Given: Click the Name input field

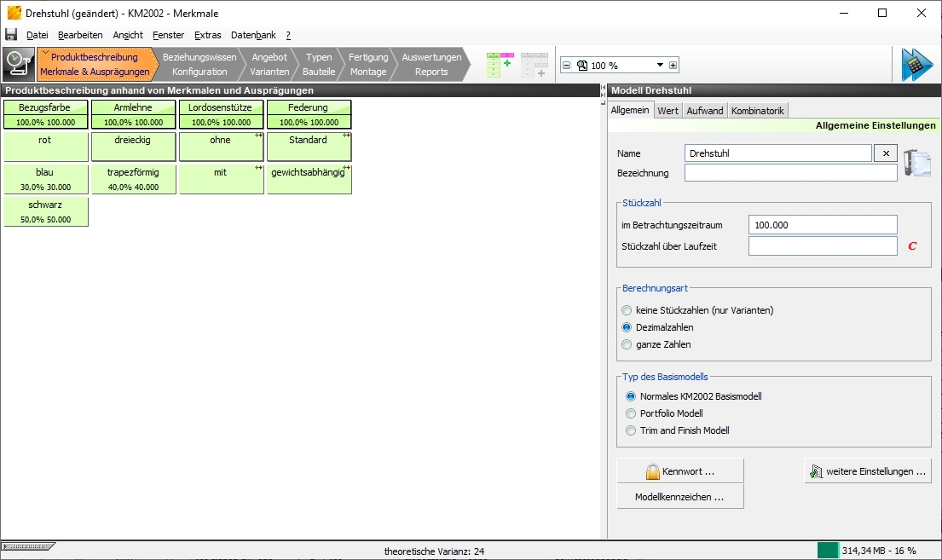Looking at the screenshot, I should pyautogui.click(x=778, y=153).
